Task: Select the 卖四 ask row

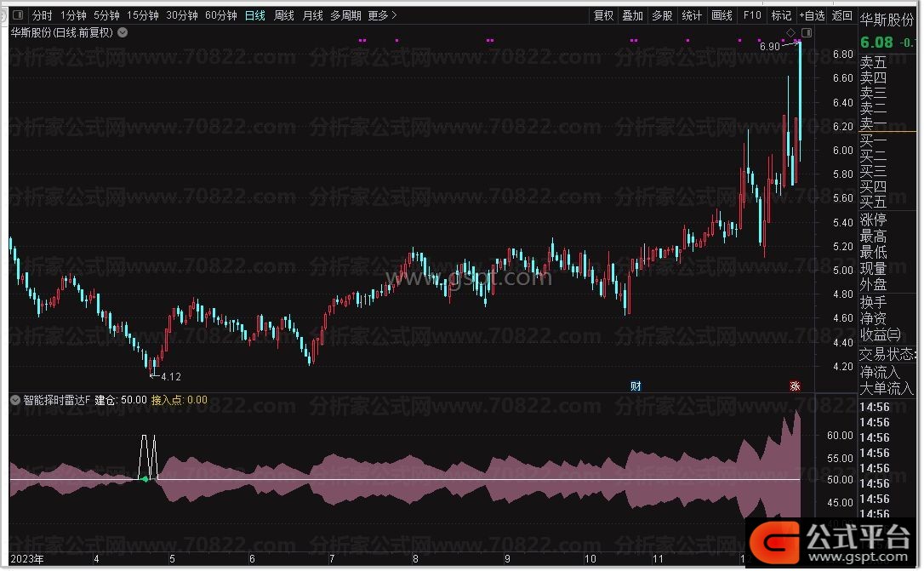Action: click(873, 77)
